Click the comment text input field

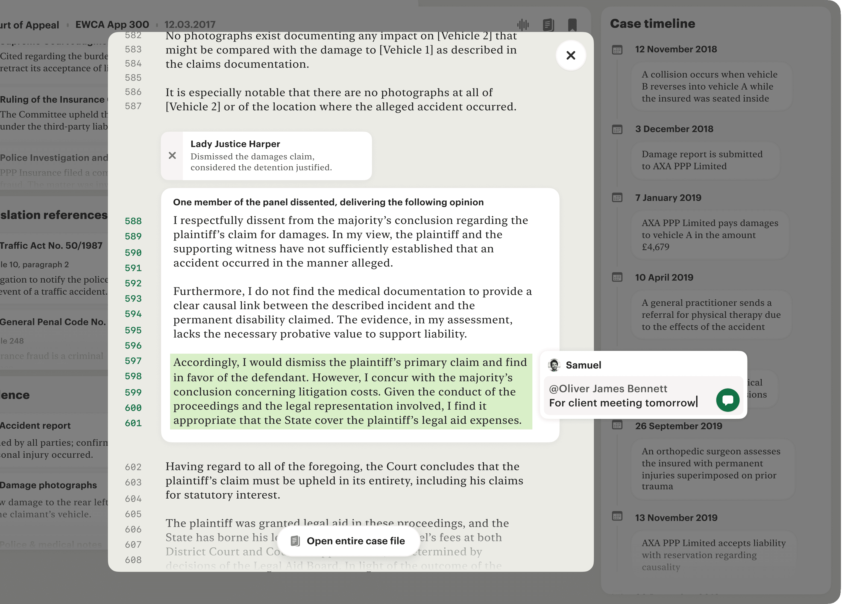click(x=627, y=403)
